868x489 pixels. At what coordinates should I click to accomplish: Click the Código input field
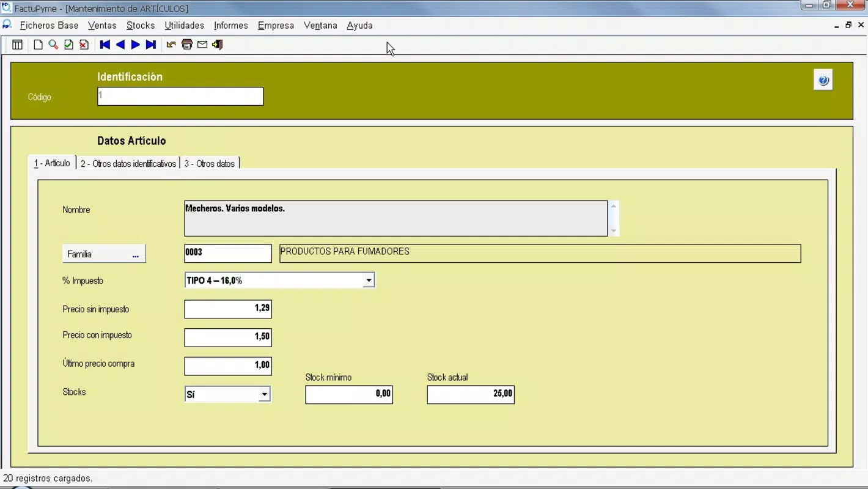pos(180,97)
